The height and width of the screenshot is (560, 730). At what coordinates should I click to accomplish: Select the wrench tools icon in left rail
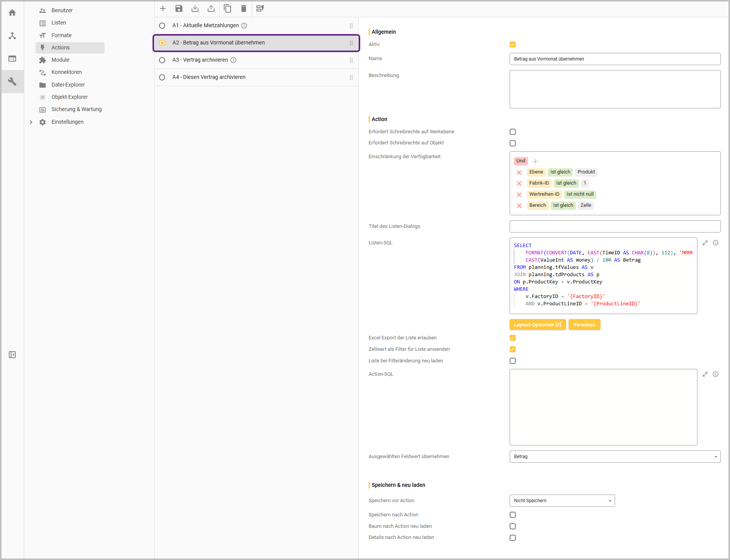click(x=12, y=82)
